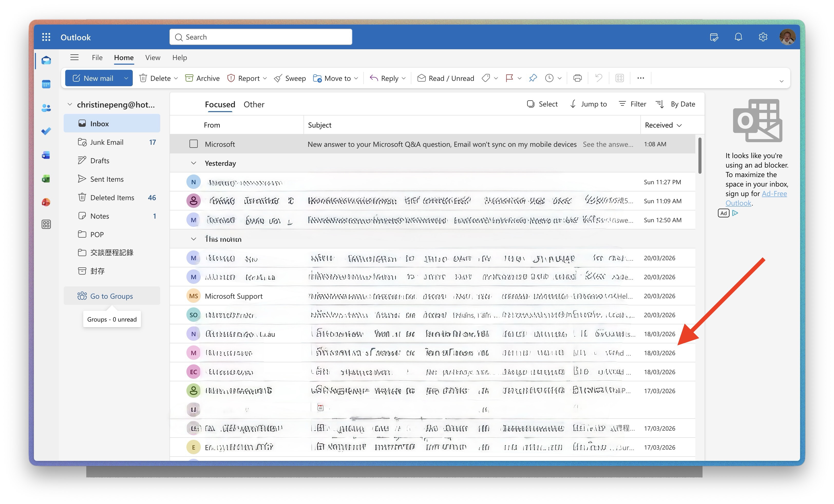
Task: Expand the New mail dropdown arrow
Action: coord(126,78)
